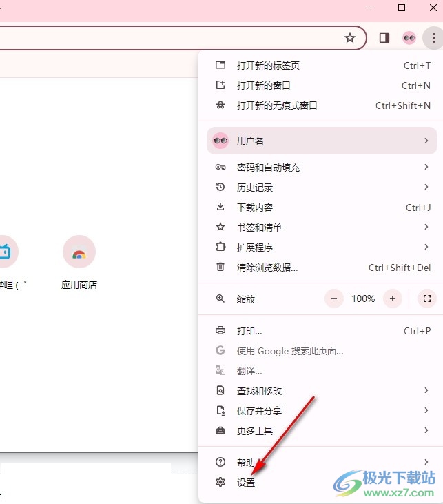Click the 100% zoom value
443x504 pixels.
click(363, 299)
